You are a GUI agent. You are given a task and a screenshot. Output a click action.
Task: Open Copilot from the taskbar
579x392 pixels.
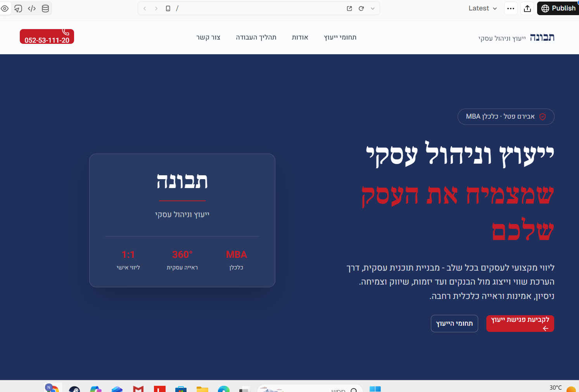[x=96, y=389]
